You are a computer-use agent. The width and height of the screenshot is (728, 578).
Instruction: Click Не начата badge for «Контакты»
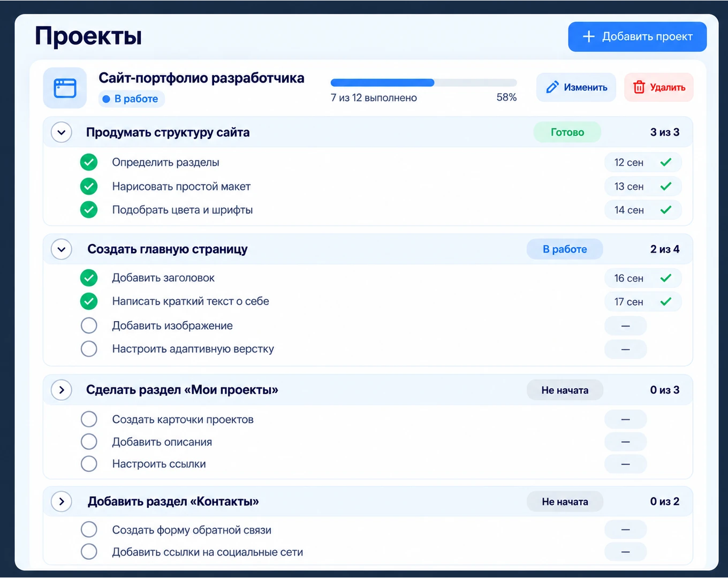pos(565,501)
